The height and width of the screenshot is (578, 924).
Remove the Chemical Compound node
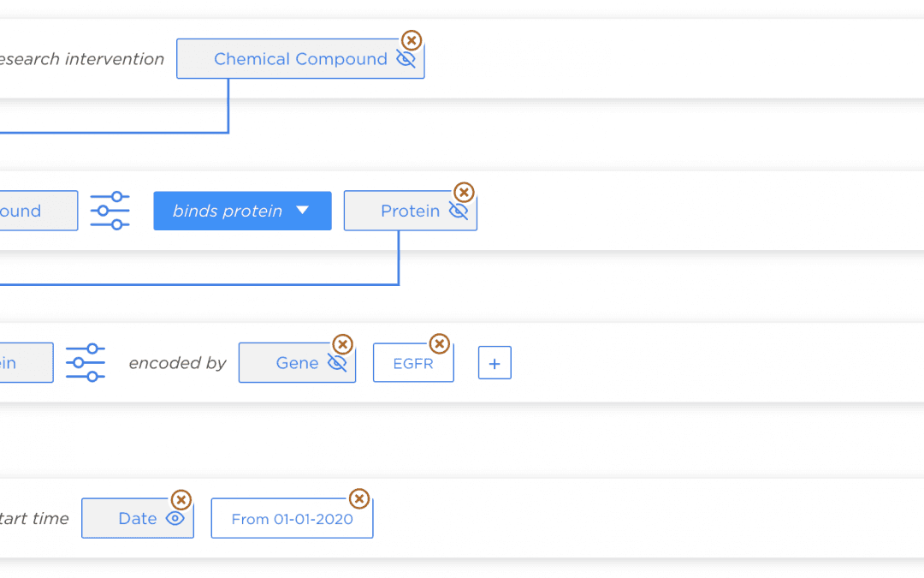pyautogui.click(x=412, y=40)
